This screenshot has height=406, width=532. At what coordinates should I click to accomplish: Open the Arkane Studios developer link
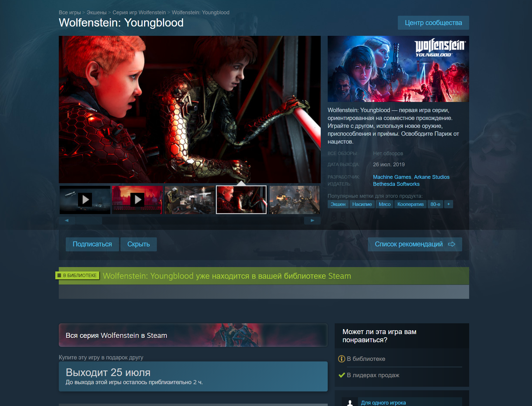[432, 177]
